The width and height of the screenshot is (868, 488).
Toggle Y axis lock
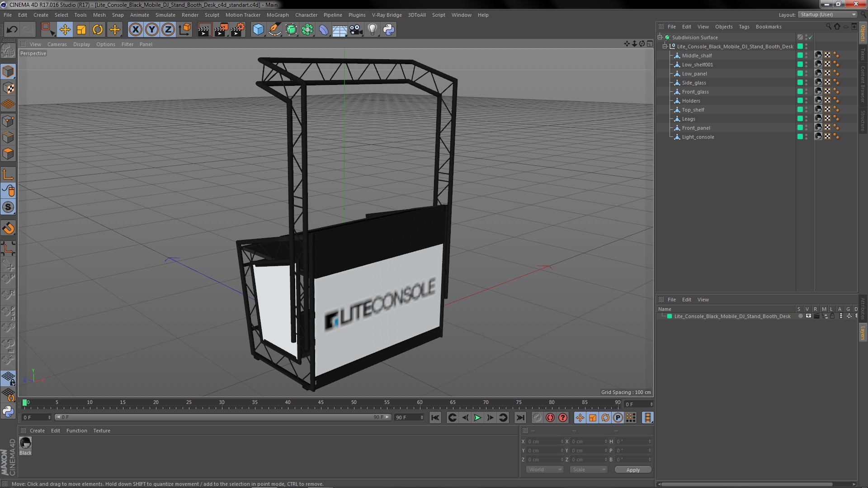point(152,30)
